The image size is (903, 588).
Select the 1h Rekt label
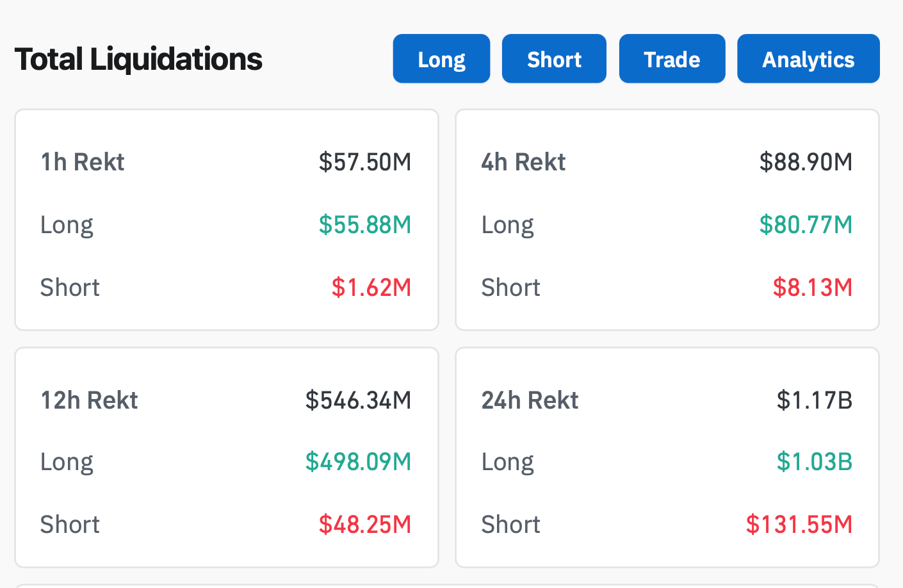[83, 162]
